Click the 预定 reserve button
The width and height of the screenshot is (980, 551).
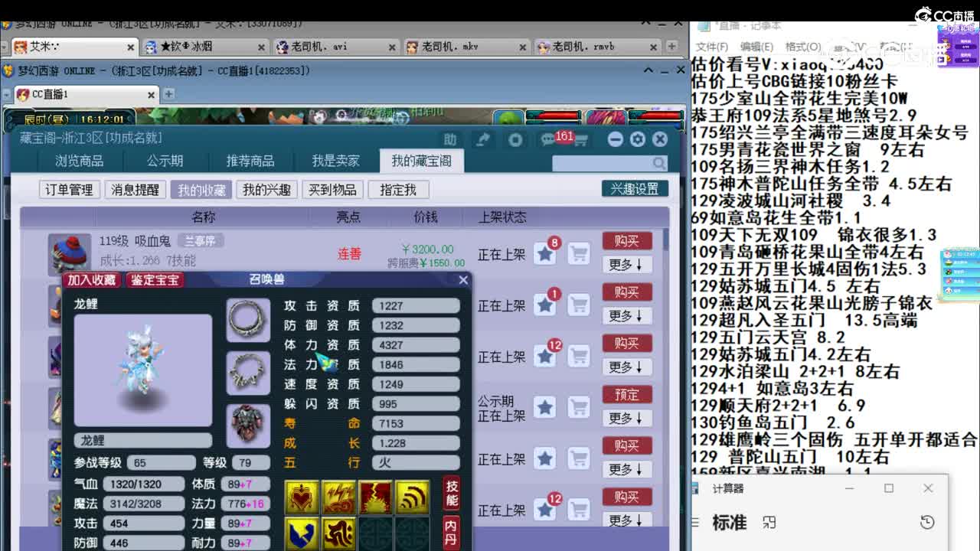(626, 395)
